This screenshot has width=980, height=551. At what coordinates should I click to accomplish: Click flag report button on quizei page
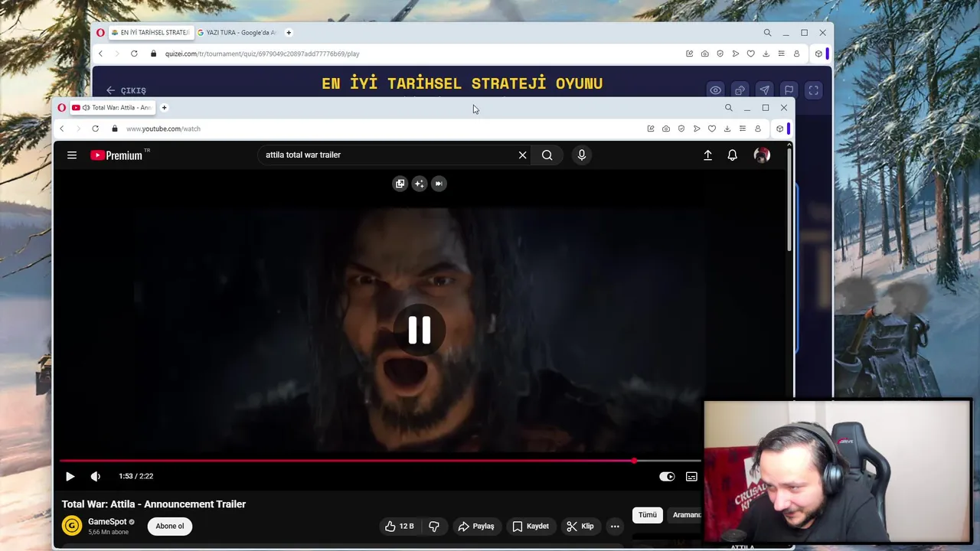789,90
